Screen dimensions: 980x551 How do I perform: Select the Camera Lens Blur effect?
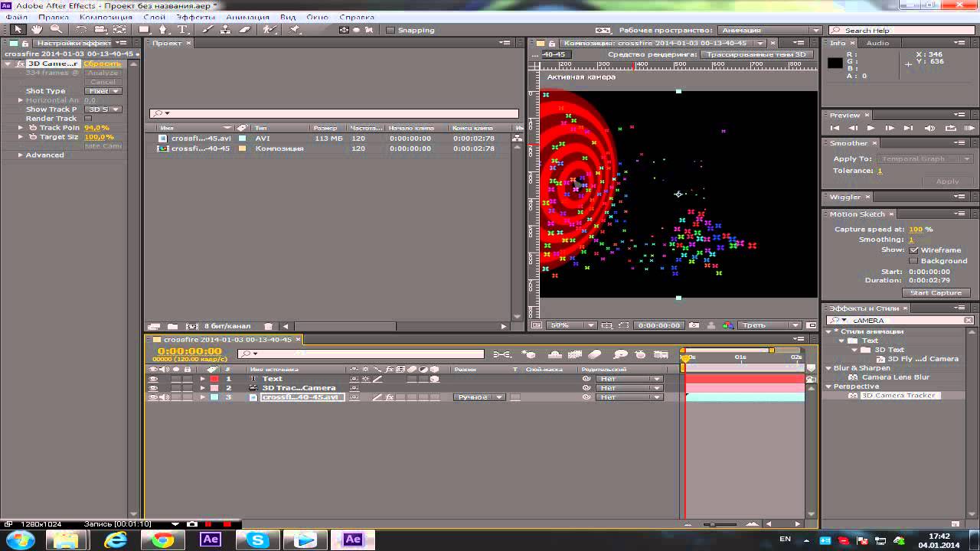click(895, 377)
